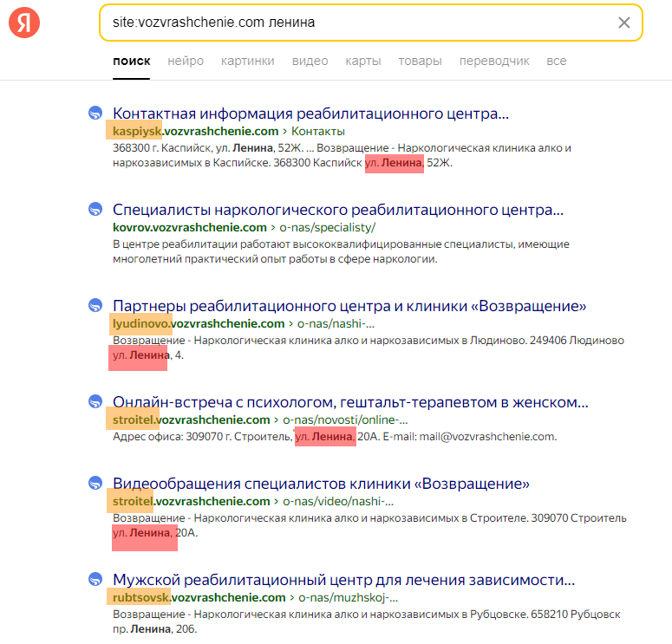Click the site icon beside Lyudinovo partners result
The width and height of the screenshot is (672, 644).
tap(95, 305)
